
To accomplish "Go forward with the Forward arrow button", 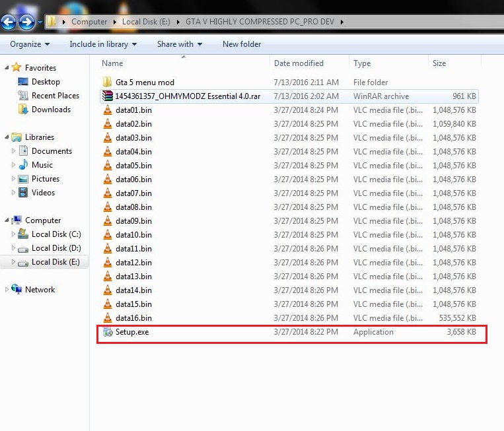I will pos(26,22).
